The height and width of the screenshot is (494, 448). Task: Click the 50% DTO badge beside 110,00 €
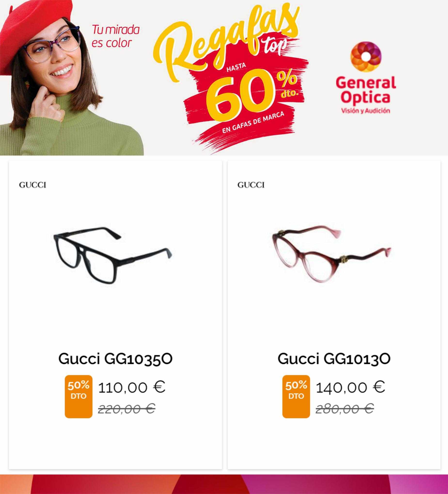click(79, 396)
